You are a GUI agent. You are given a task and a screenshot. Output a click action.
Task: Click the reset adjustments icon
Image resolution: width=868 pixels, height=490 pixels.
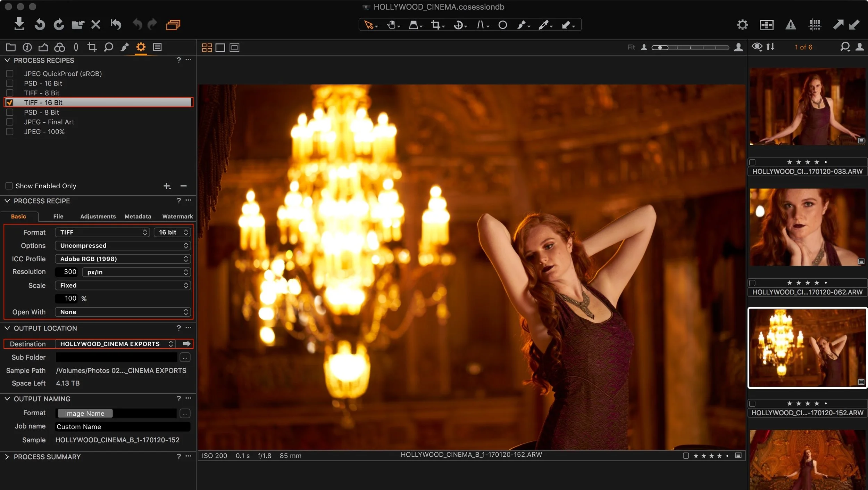[x=116, y=24]
